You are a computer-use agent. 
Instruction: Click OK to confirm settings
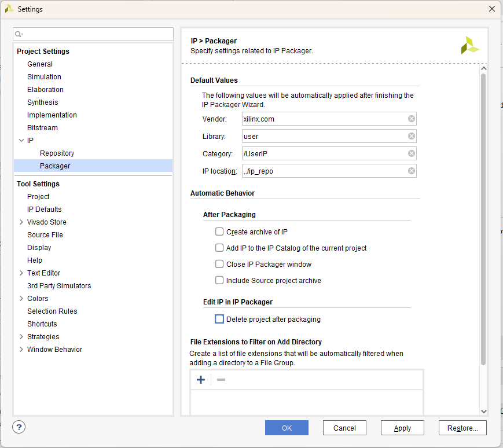pos(287,428)
